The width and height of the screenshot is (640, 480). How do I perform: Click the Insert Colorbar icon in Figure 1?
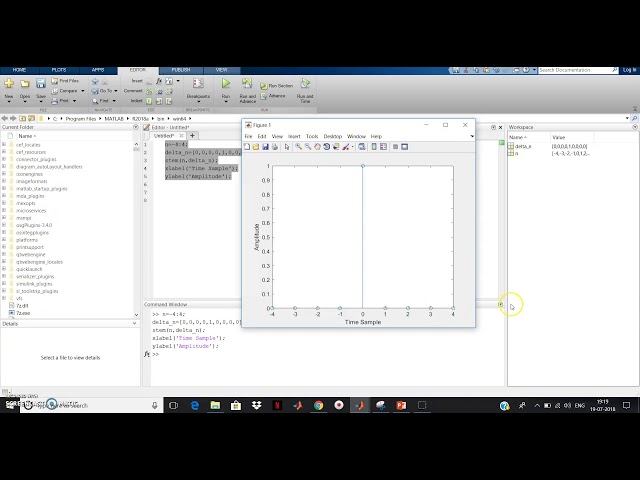[x=374, y=147]
